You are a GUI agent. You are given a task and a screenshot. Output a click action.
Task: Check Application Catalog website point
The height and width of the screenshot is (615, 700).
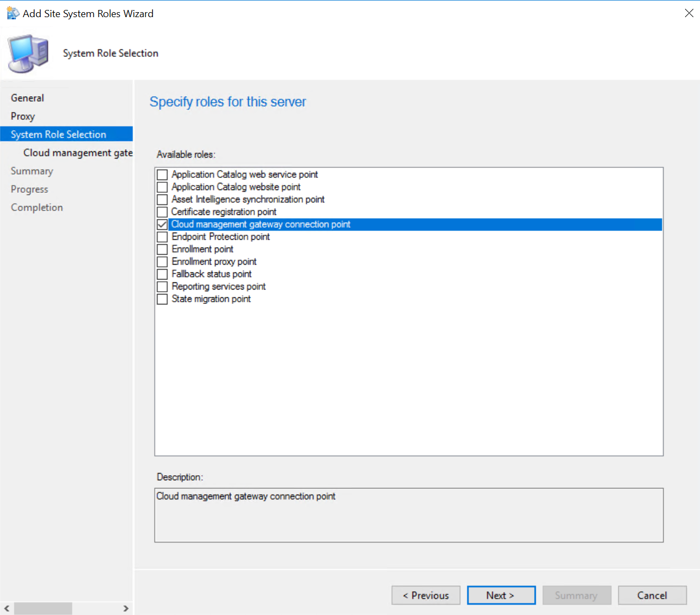coord(162,187)
